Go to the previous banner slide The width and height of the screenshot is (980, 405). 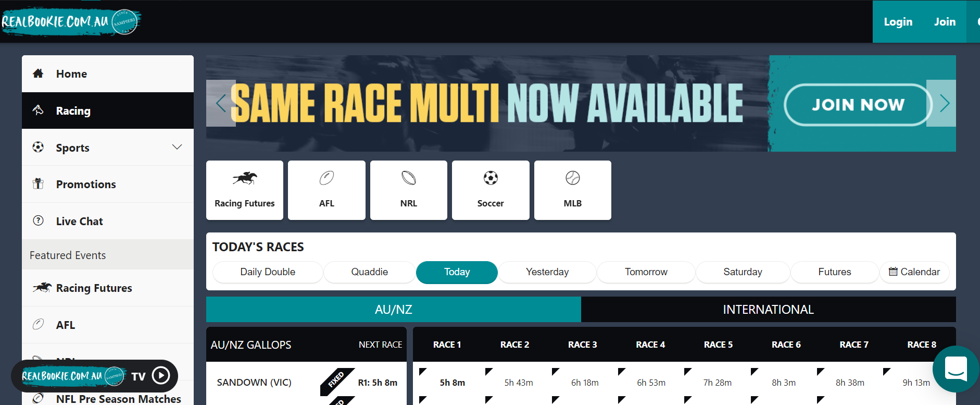(221, 103)
